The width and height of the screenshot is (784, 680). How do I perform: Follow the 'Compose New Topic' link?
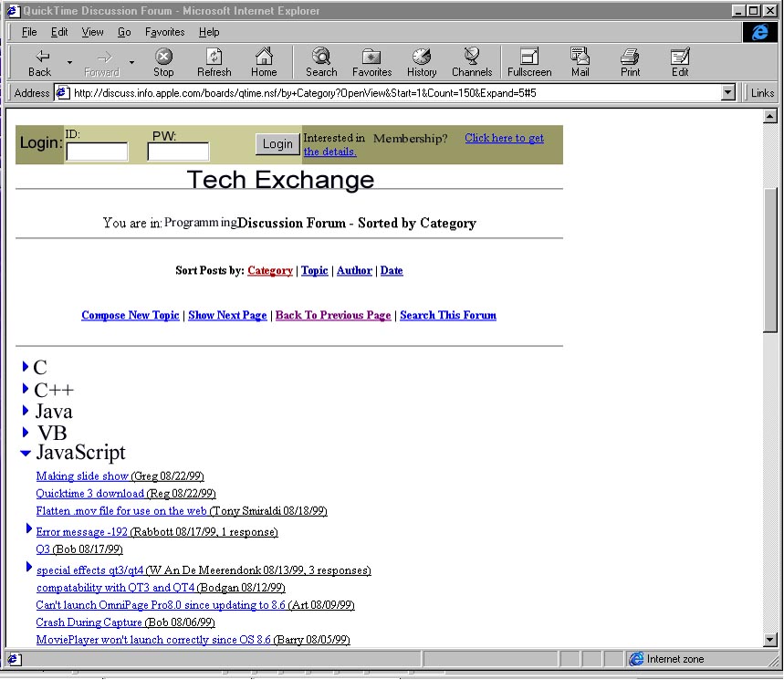click(130, 315)
